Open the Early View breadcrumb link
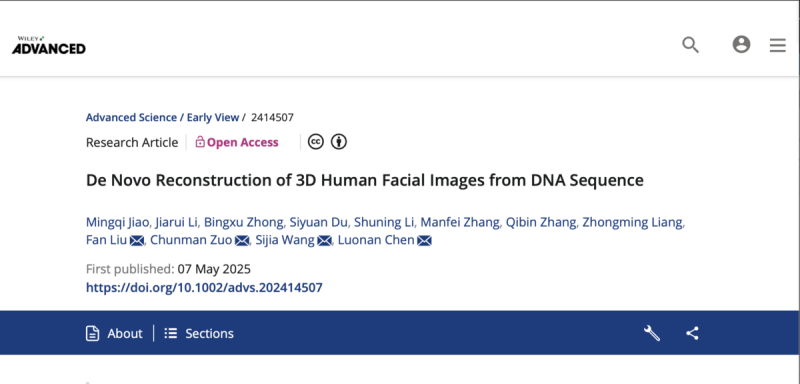 point(213,117)
